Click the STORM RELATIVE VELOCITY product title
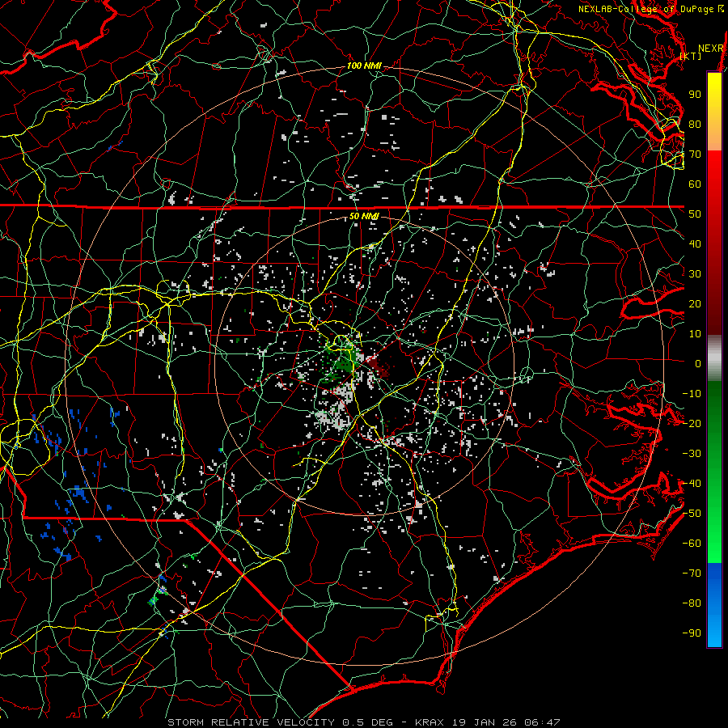The height and width of the screenshot is (728, 728). (x=251, y=722)
